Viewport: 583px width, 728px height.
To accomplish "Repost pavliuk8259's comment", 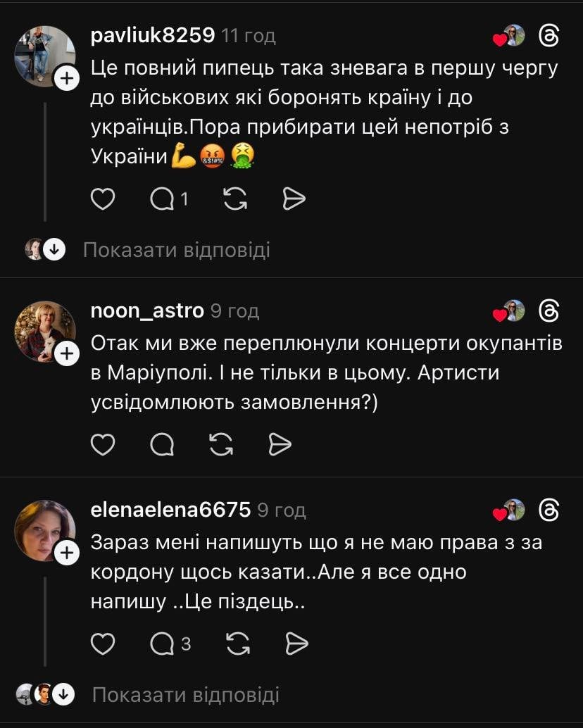I will click(x=235, y=200).
